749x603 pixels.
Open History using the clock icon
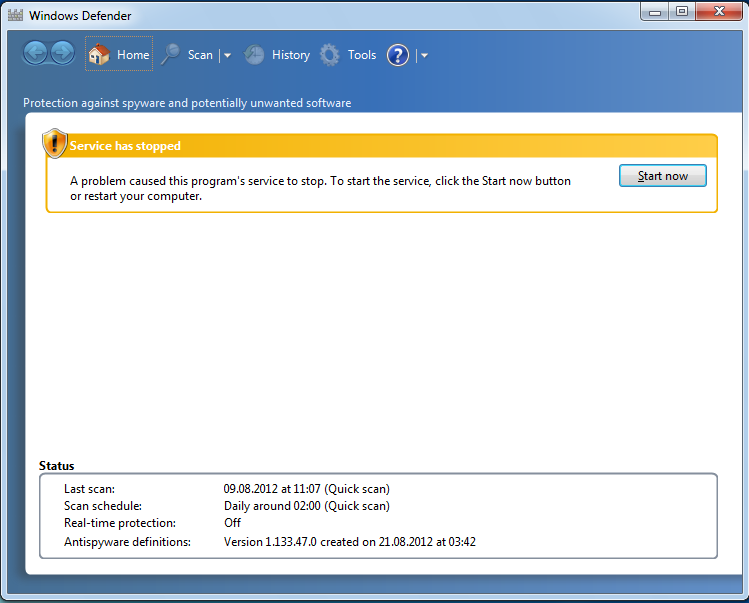(255, 55)
